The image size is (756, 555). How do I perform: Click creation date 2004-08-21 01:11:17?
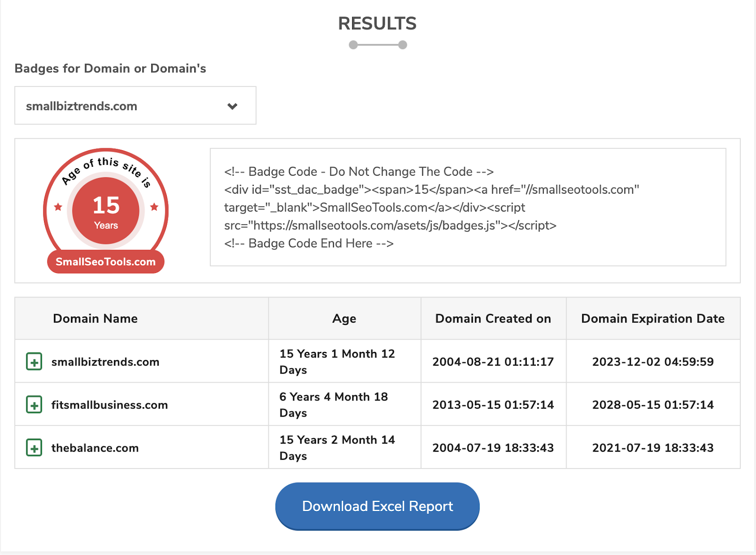click(493, 362)
